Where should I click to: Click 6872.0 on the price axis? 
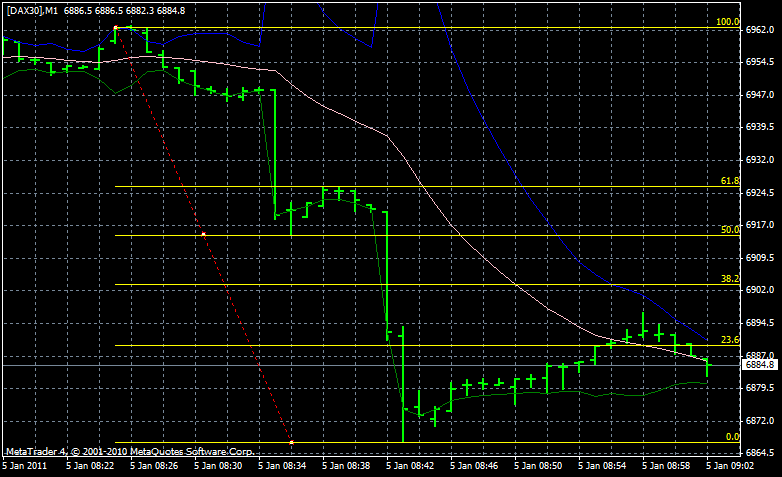pyautogui.click(x=760, y=421)
